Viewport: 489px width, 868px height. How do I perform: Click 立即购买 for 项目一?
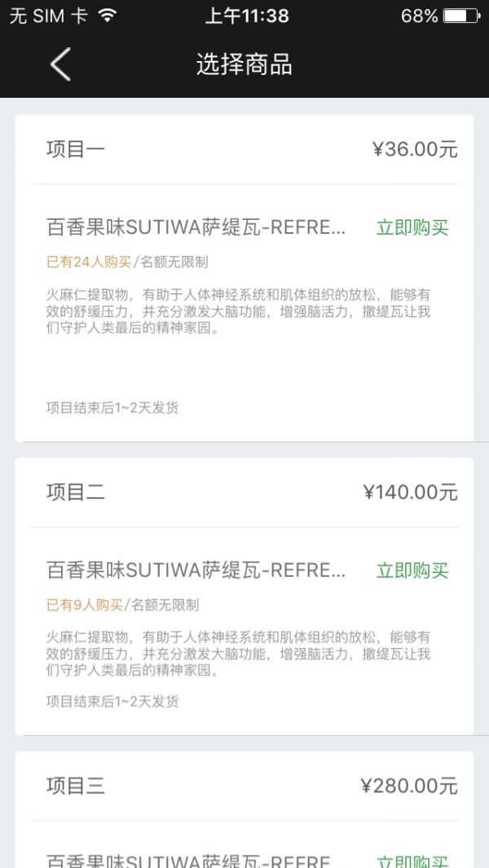tap(412, 228)
